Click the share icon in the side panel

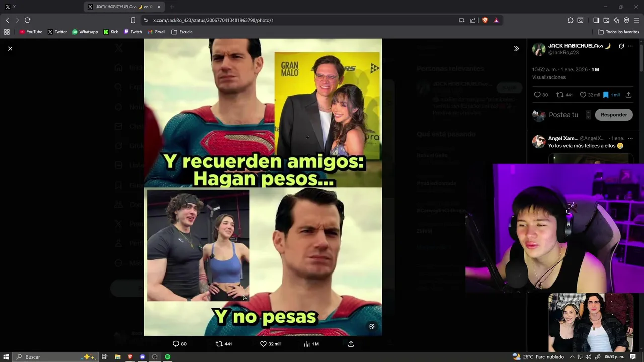click(628, 95)
